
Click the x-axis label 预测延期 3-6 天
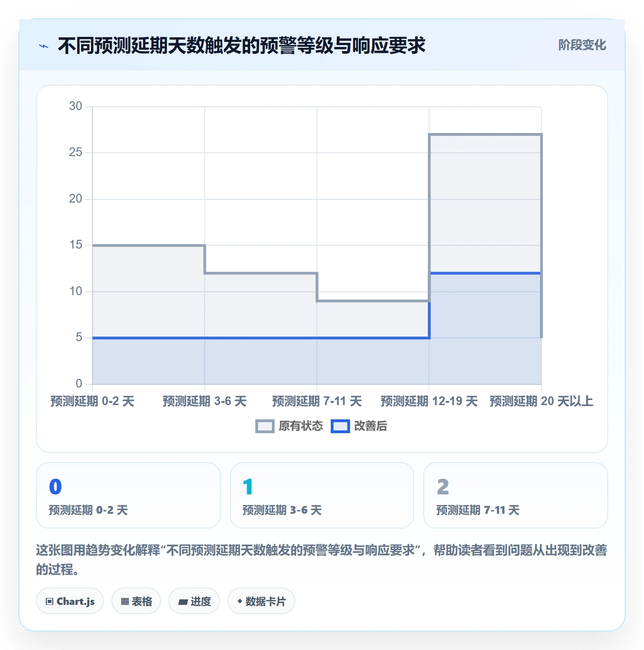(205, 401)
